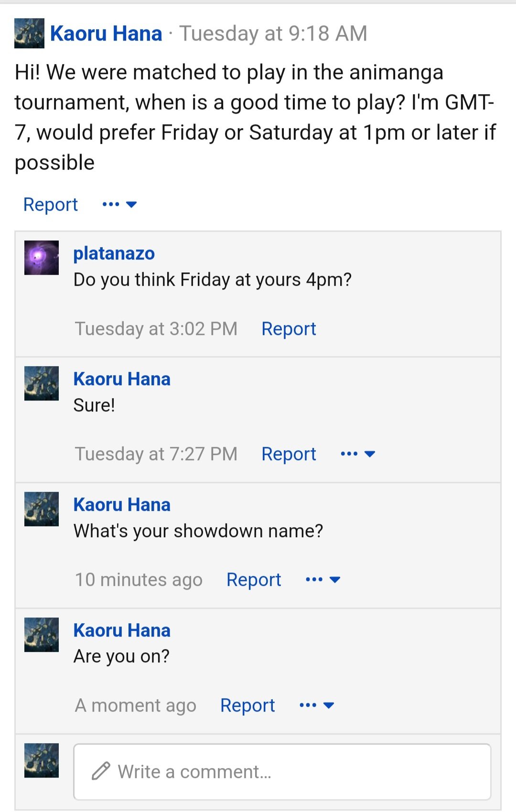Report the main post by Kaoru Hana
This screenshot has height=812, width=516.
pyautogui.click(x=51, y=205)
